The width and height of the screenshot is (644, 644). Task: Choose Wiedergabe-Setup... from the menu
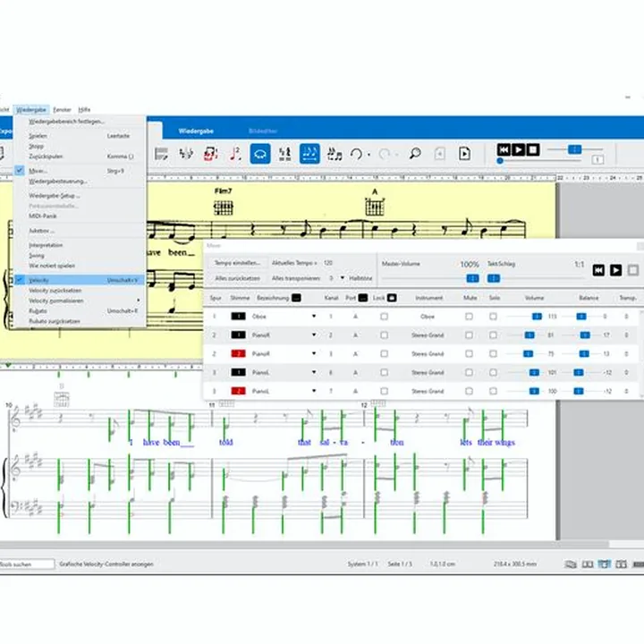(80, 196)
